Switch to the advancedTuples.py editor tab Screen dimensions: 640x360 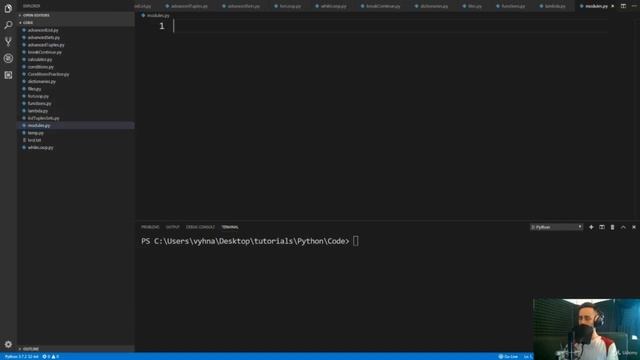187,6
